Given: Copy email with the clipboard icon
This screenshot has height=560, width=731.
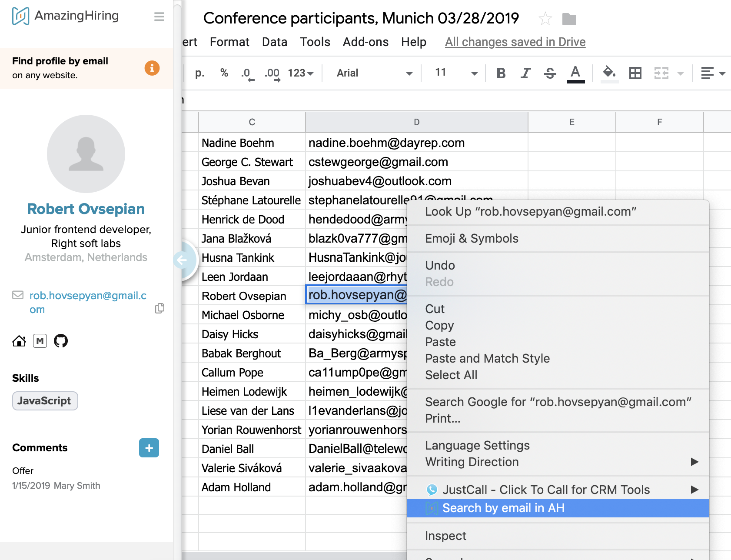Looking at the screenshot, I should (x=159, y=308).
